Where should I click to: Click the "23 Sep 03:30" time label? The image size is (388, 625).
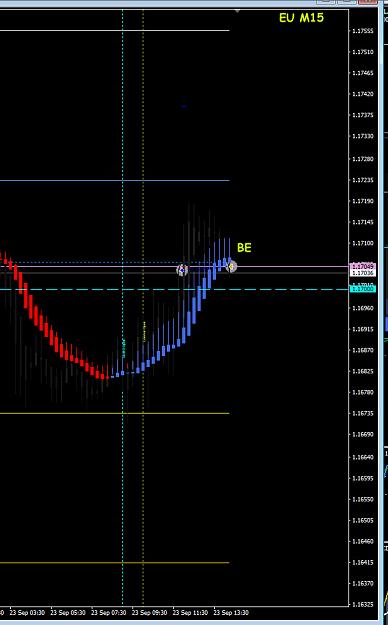27,612
